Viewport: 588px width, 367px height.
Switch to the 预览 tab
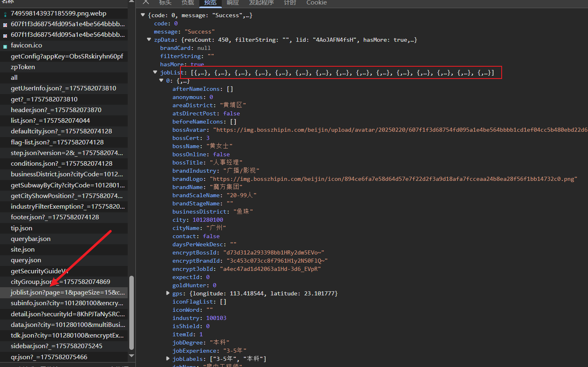click(210, 3)
